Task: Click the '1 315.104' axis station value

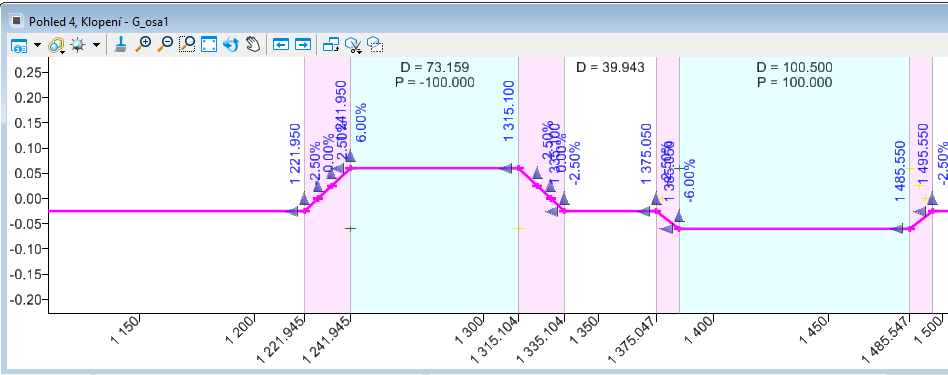Action: pyautogui.click(x=494, y=340)
